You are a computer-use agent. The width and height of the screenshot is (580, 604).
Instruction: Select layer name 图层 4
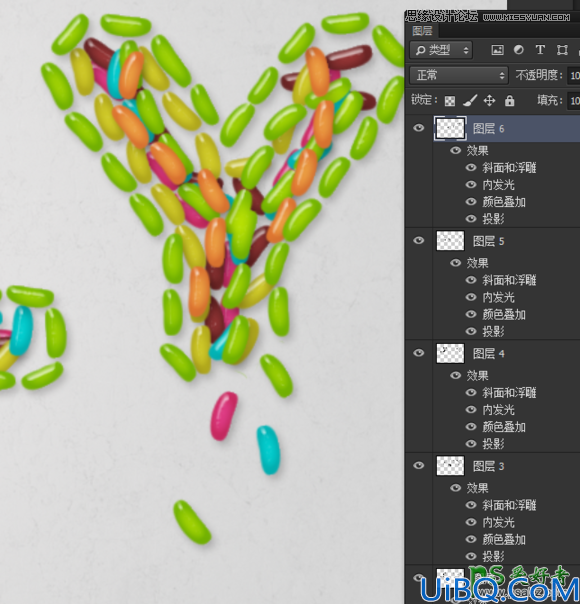click(489, 354)
